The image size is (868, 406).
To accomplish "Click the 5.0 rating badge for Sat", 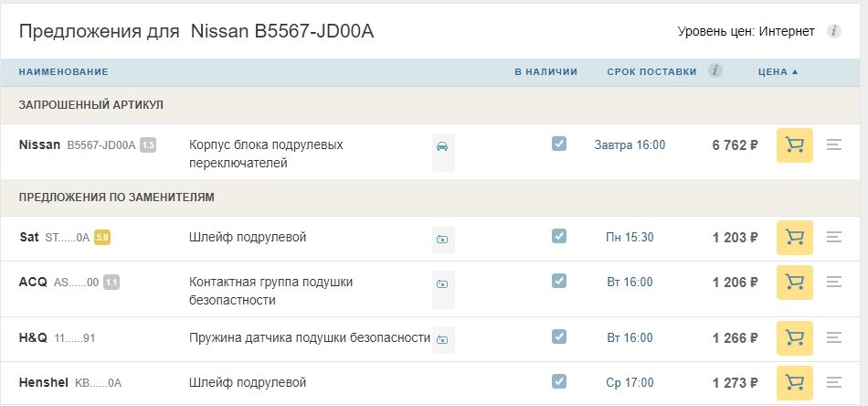I will [x=102, y=238].
